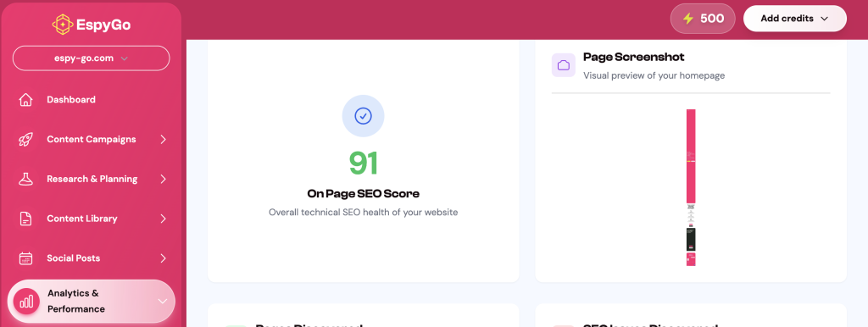Click the Page Screenshot purple icon
This screenshot has width=868, height=327.
564,65
